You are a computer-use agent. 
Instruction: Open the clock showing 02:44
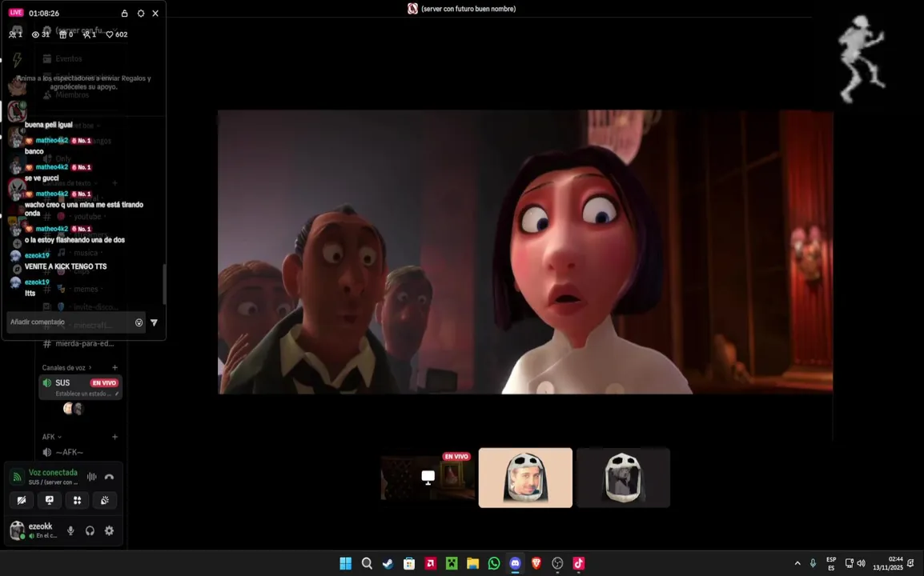(x=887, y=564)
